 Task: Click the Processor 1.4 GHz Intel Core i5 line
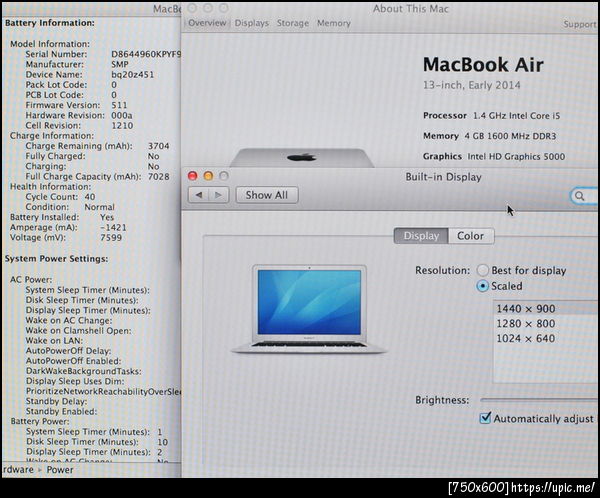[x=491, y=116]
